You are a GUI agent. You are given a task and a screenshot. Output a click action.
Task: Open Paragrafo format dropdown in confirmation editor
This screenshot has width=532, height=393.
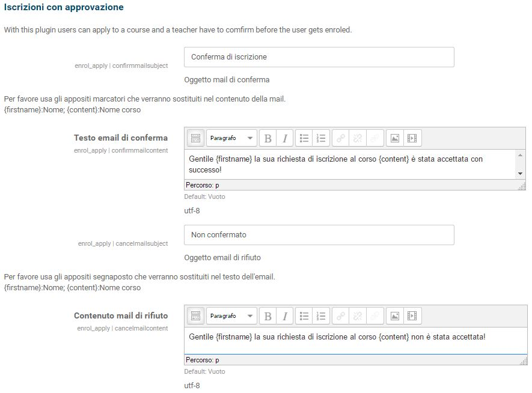231,138
